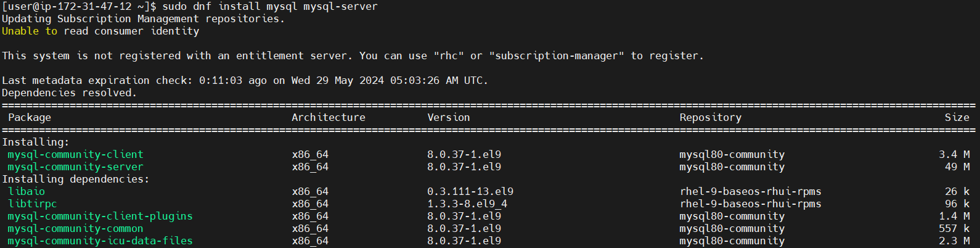The image size is (980, 248).
Task: Click the Repository column header
Action: click(711, 117)
